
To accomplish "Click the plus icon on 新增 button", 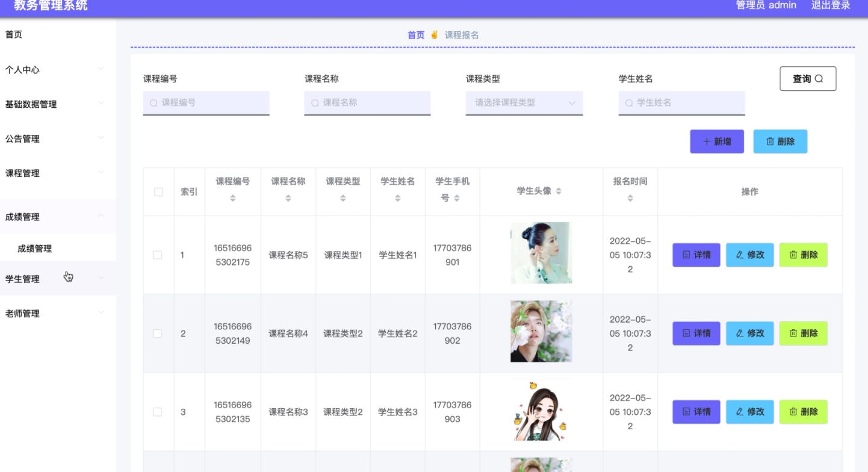I will pos(707,141).
